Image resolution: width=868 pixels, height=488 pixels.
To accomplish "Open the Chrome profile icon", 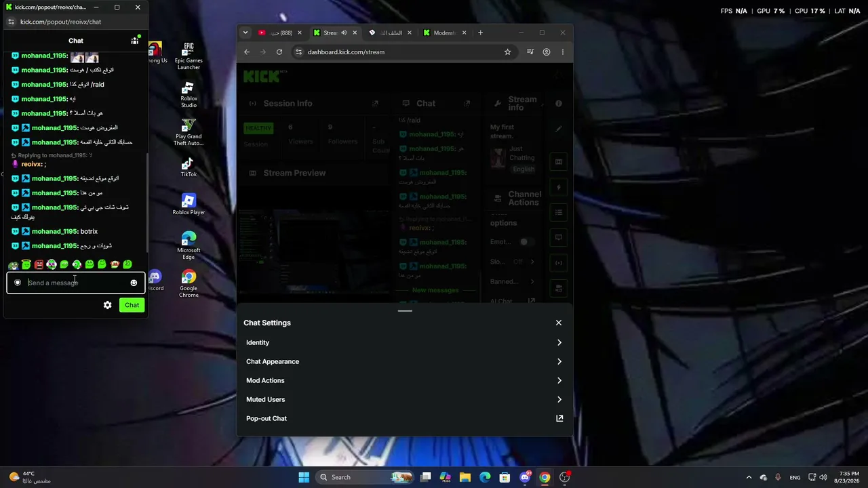I will click(547, 52).
